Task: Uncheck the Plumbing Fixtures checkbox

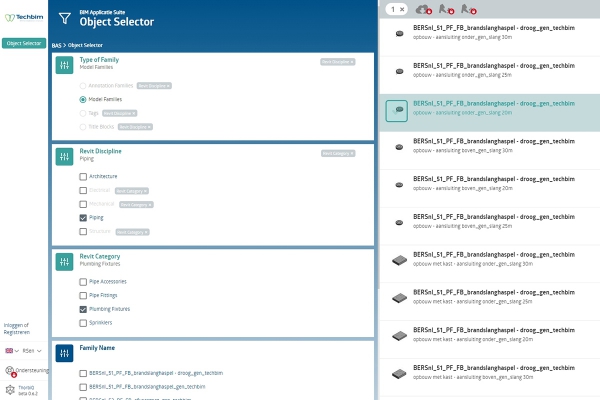Action: click(x=83, y=309)
